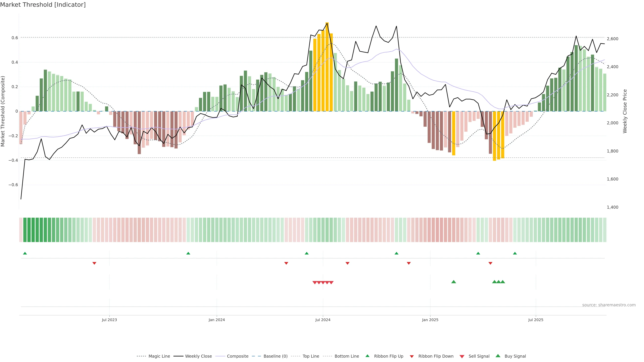This screenshot has height=362, width=644.
Task: Toggle Weekly Close legend entry
Action: click(x=198, y=356)
